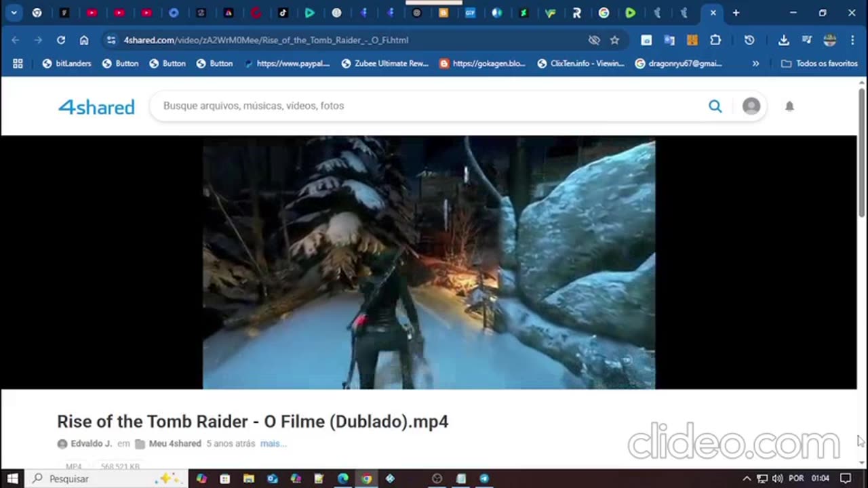This screenshot has width=868, height=488.
Task: Open the network tray icon
Action: (x=762, y=479)
